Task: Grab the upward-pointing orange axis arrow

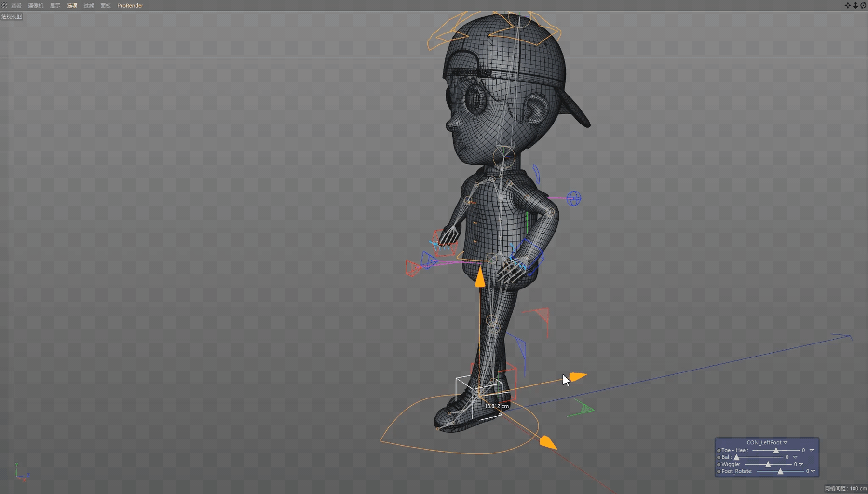Action: coord(480,277)
